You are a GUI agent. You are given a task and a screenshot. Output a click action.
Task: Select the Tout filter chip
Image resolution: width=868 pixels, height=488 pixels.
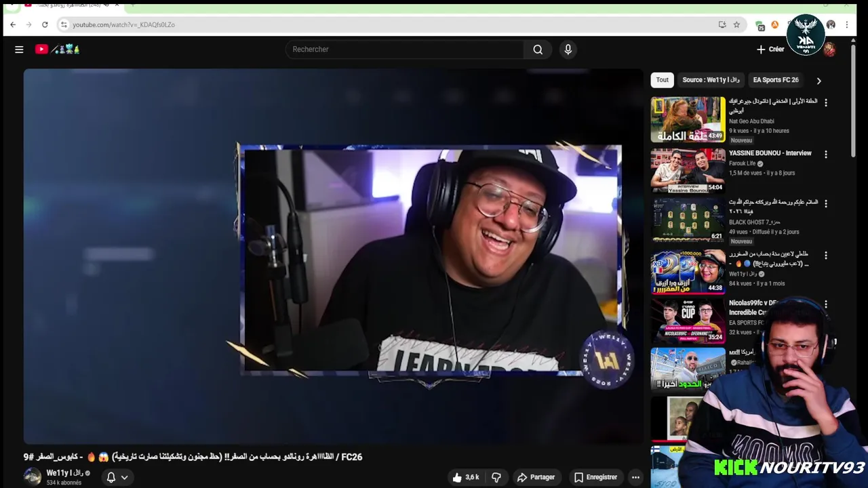point(663,80)
